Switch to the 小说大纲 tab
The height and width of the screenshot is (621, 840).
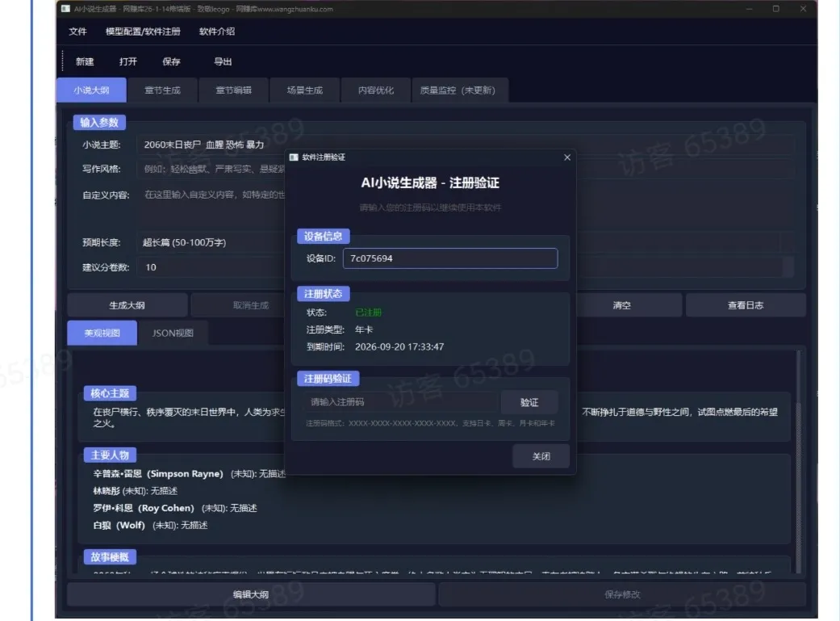point(92,90)
